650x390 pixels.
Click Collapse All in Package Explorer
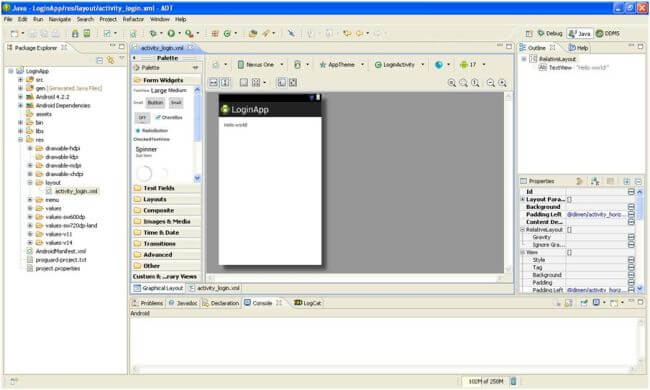99,60
